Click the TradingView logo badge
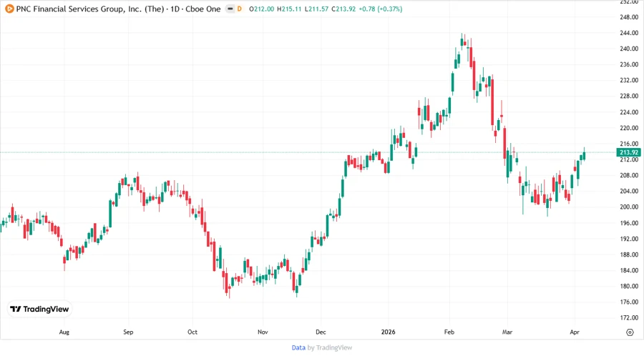Viewport: 644px width, 356px height. coord(39,310)
